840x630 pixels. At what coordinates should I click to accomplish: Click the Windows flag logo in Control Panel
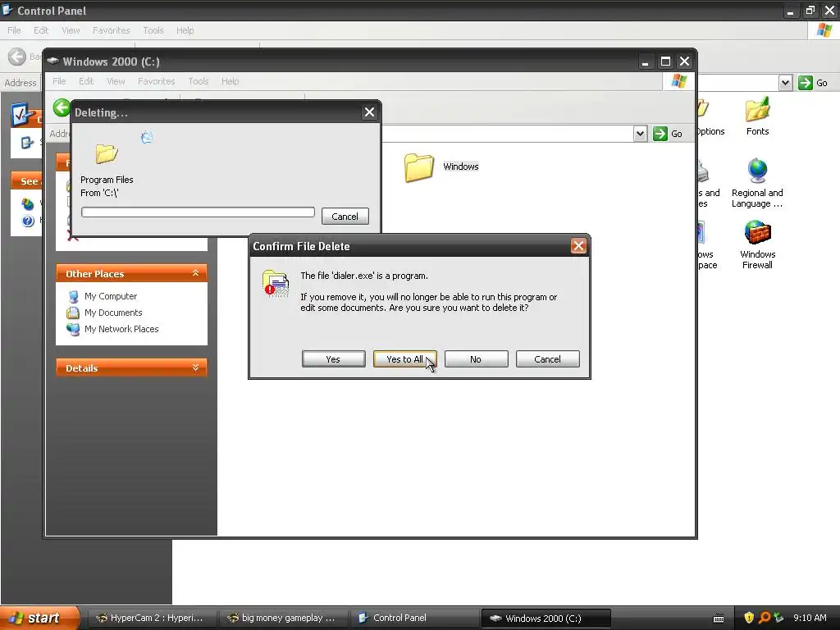coord(824,30)
